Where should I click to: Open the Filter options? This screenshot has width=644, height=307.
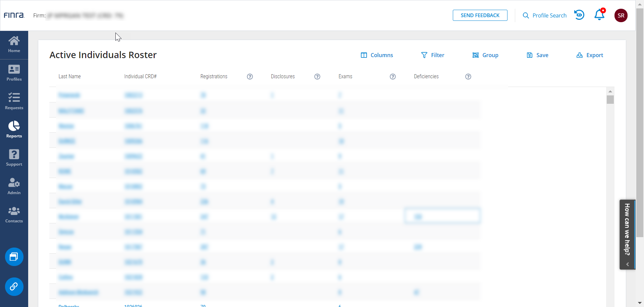pyautogui.click(x=433, y=55)
